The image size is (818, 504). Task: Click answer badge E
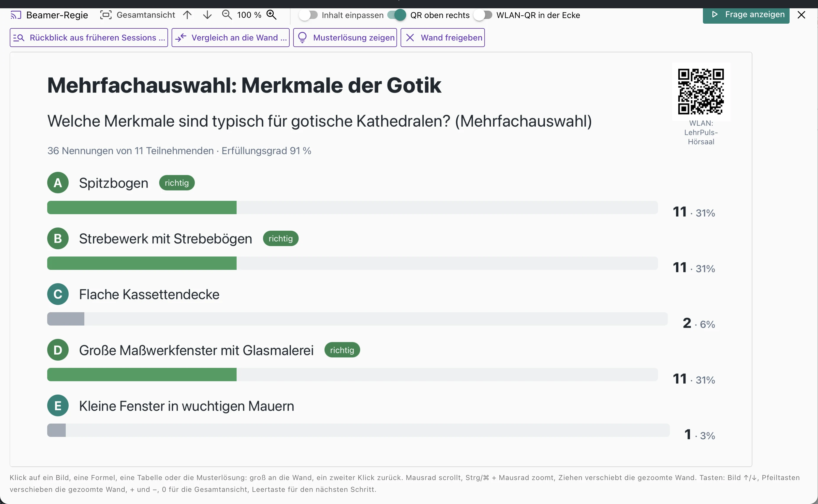click(x=58, y=406)
